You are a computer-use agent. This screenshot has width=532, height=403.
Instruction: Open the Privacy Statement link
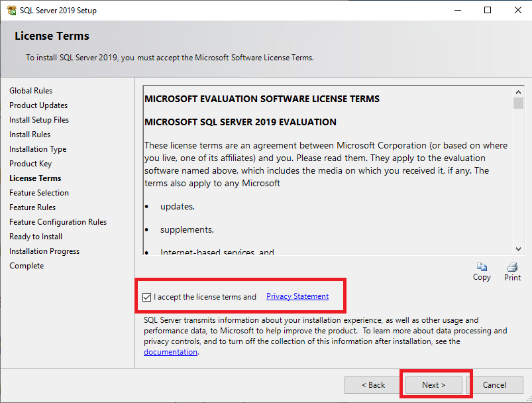pyautogui.click(x=297, y=296)
